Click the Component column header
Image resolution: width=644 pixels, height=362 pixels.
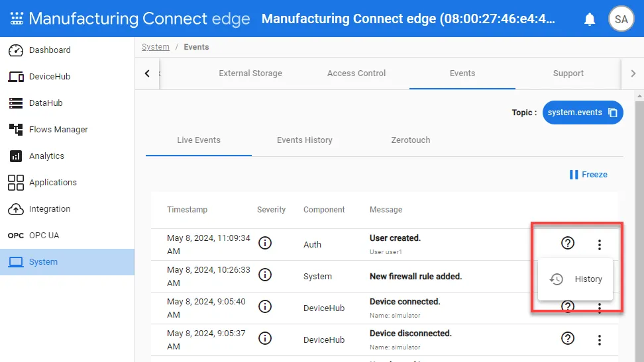pos(324,210)
